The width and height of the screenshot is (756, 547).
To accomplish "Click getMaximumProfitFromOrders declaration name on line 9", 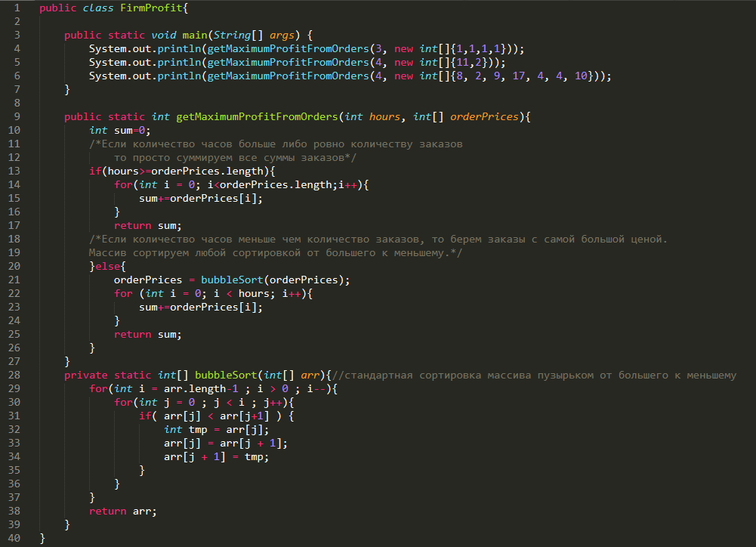I will click(257, 117).
